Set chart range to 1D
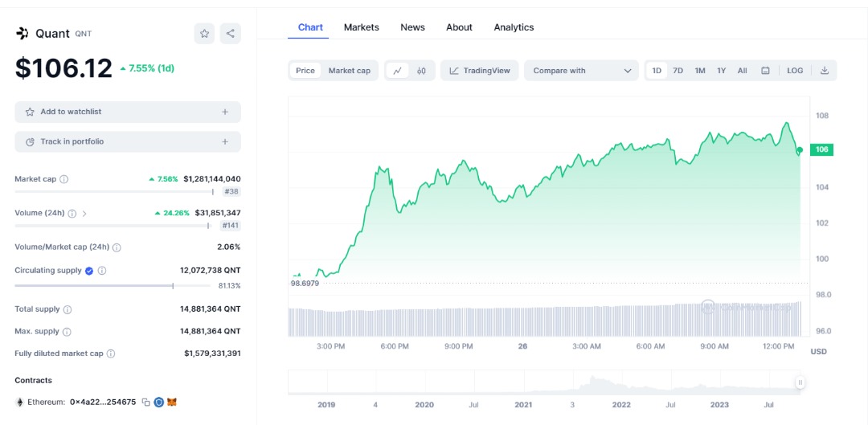Screen dimensions: 868x425 click(x=657, y=70)
